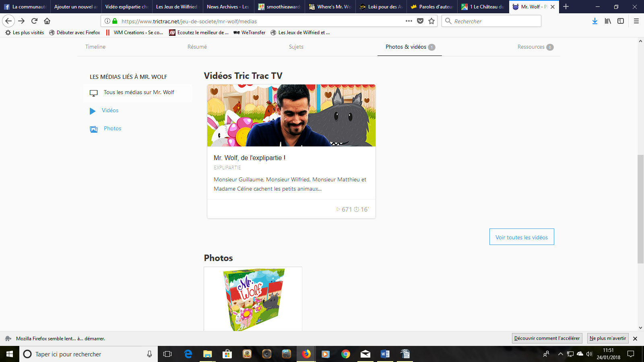Go to the browser home page
644x362 pixels.
click(x=47, y=21)
